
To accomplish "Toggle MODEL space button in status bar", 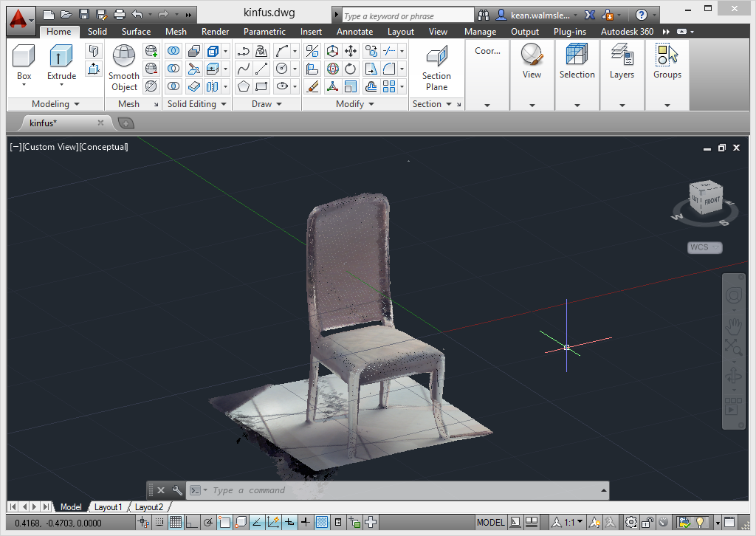I will click(x=491, y=523).
